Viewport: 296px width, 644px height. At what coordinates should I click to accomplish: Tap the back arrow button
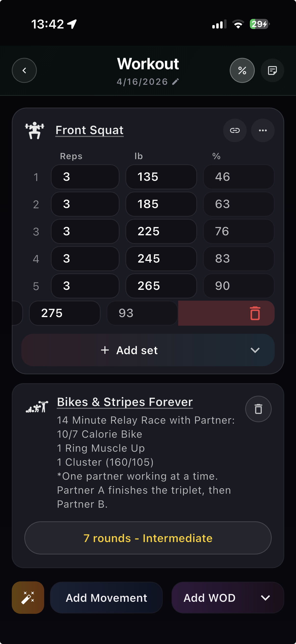pyautogui.click(x=24, y=70)
